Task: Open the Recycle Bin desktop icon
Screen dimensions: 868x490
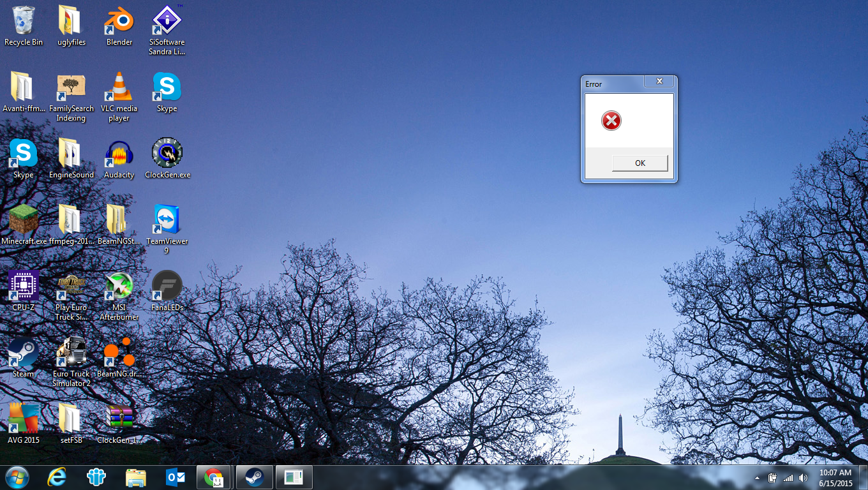Action: click(24, 26)
